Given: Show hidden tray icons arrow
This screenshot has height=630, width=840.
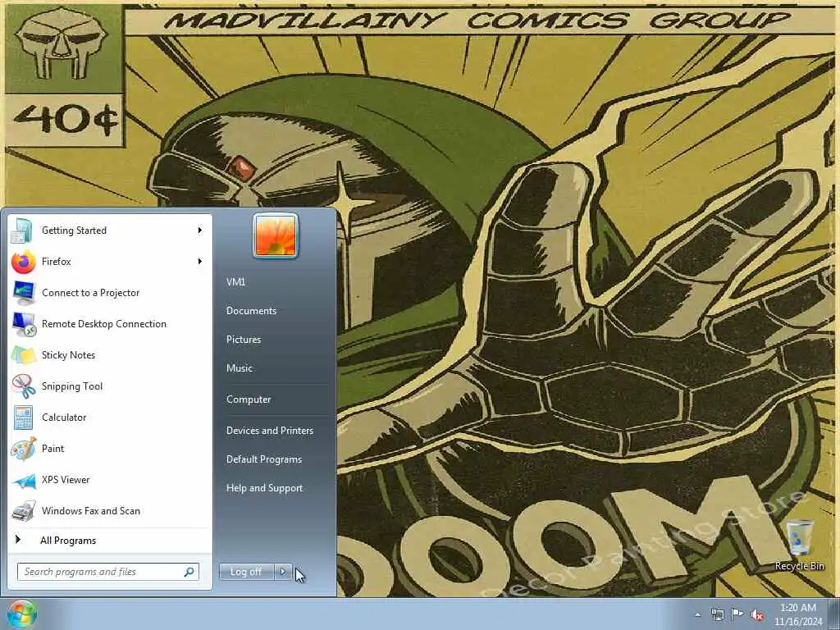Looking at the screenshot, I should 697,615.
